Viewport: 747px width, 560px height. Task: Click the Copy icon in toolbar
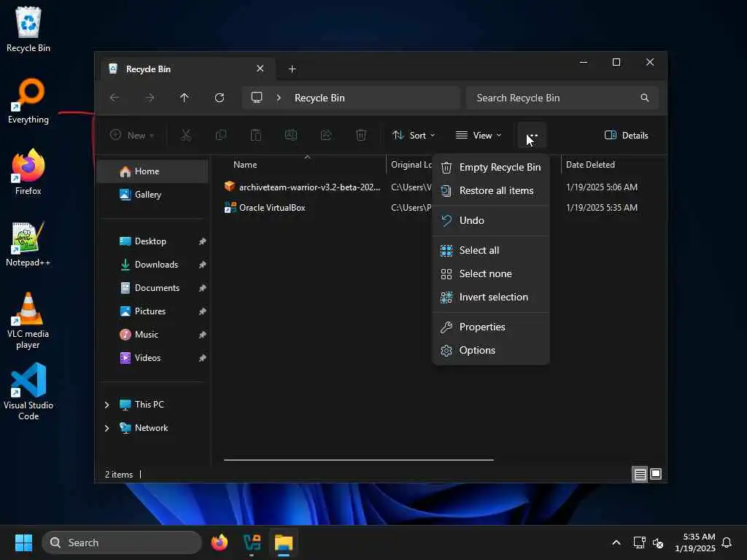click(221, 135)
